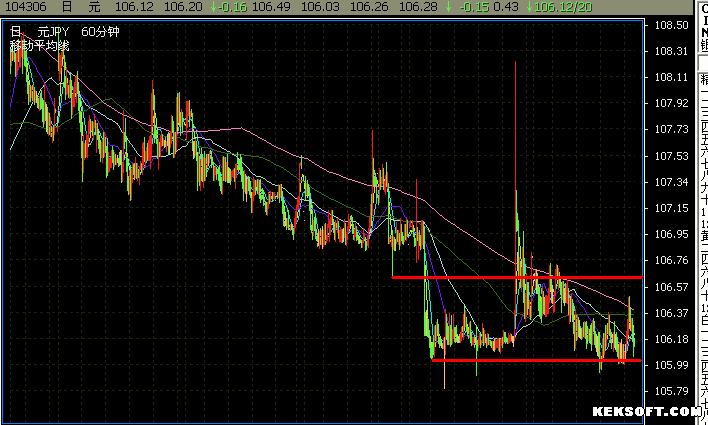Select the 107.15 price axis label
708x425 pixels.
click(x=671, y=208)
